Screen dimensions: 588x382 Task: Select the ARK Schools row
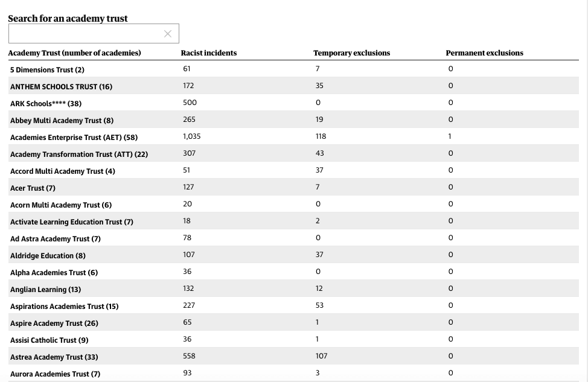pyautogui.click(x=293, y=103)
